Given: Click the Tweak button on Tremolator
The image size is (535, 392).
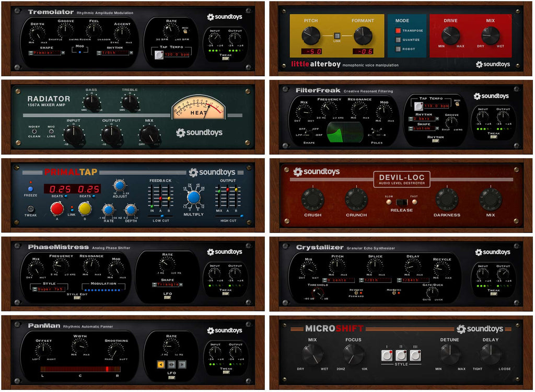Looking at the screenshot, I should pos(225,58).
